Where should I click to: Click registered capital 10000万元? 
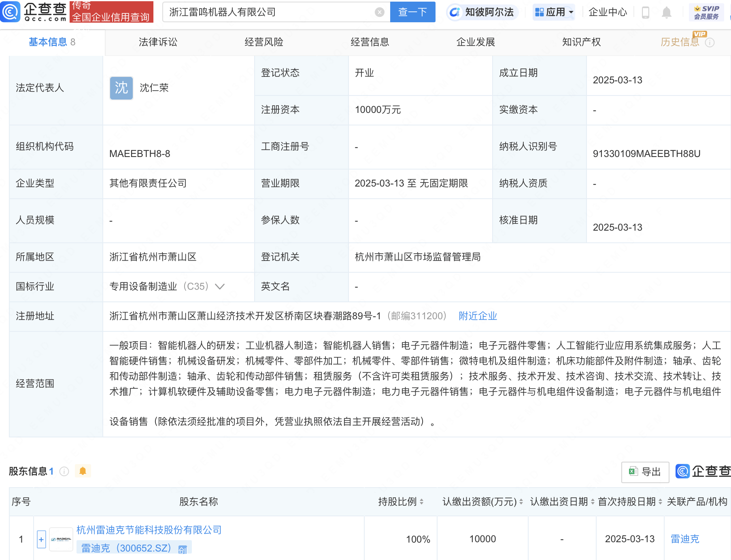tap(378, 110)
